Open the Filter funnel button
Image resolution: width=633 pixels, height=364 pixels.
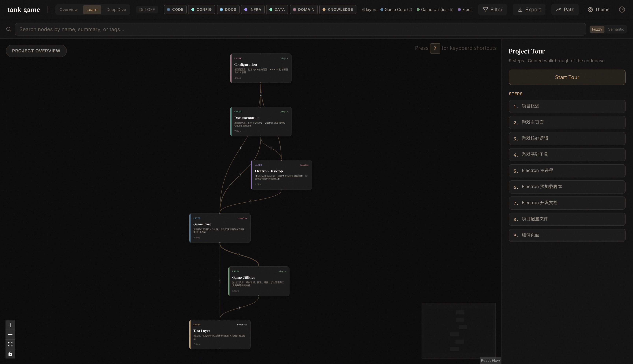point(492,10)
